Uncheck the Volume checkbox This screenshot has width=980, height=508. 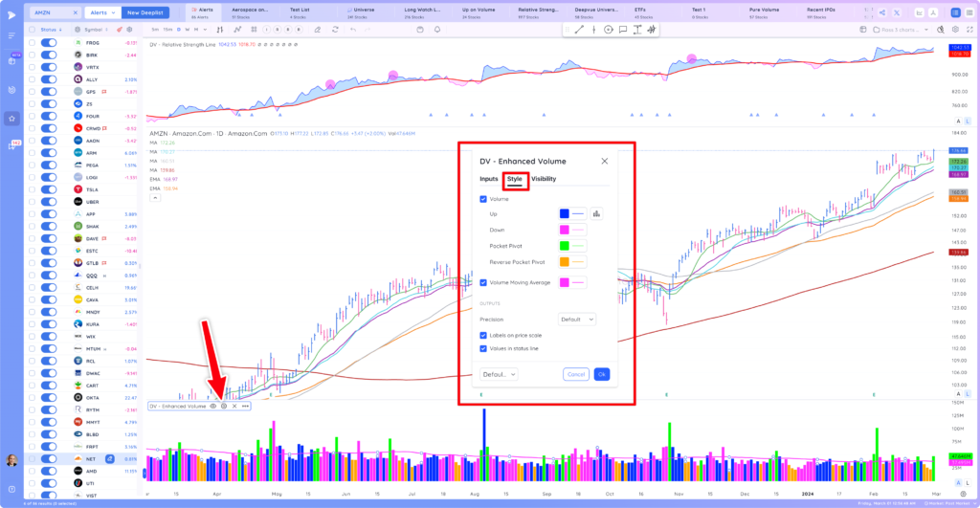(483, 199)
